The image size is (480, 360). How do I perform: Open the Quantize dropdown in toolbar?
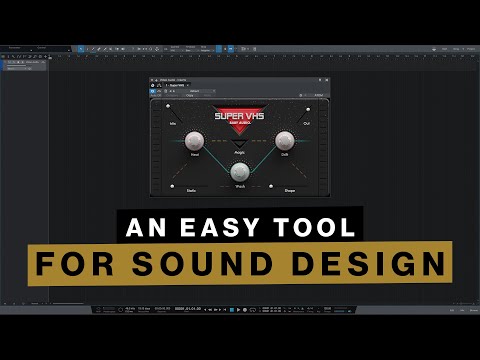tap(176, 49)
